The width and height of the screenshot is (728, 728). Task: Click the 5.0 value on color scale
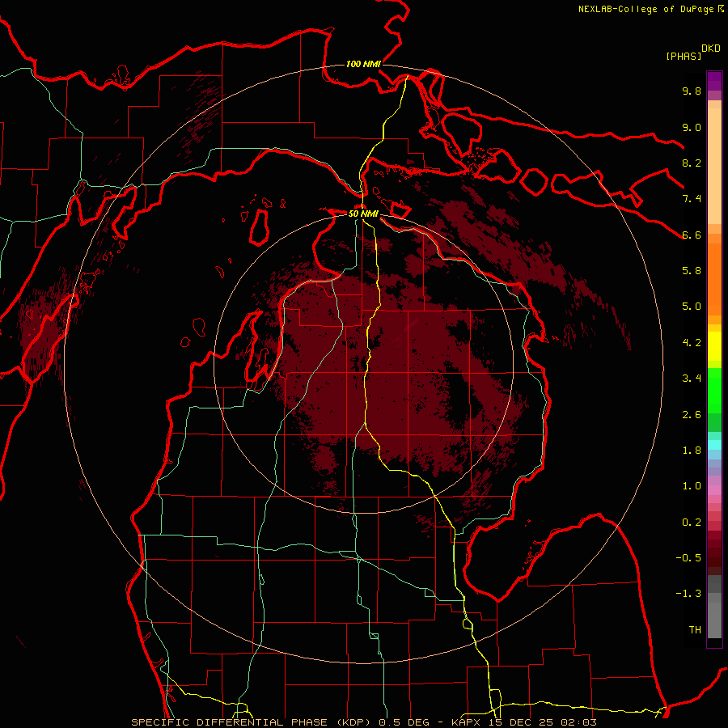692,307
